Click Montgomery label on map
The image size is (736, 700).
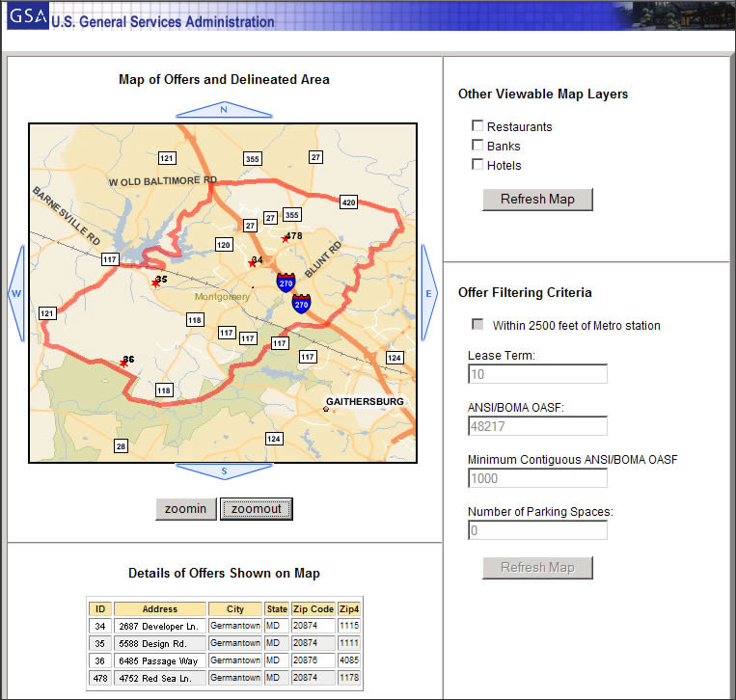(x=222, y=297)
